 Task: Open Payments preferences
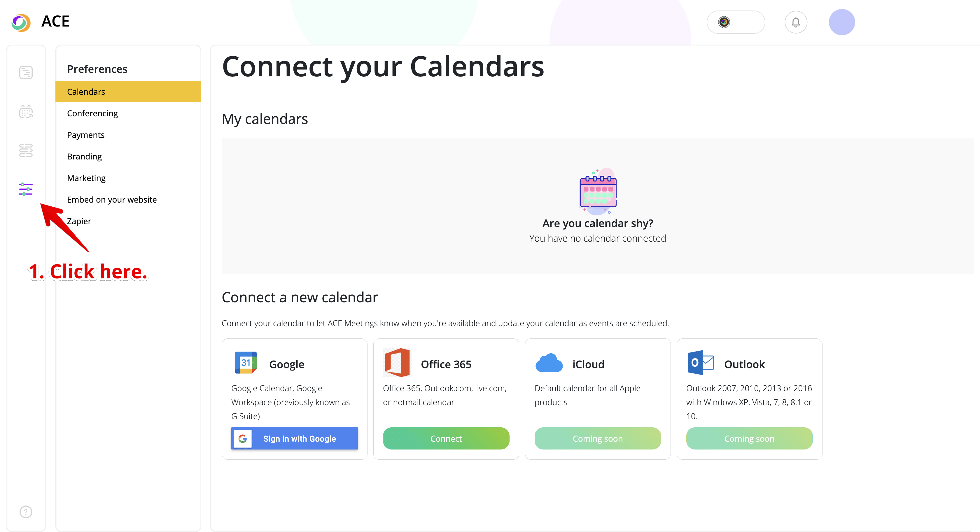point(85,135)
